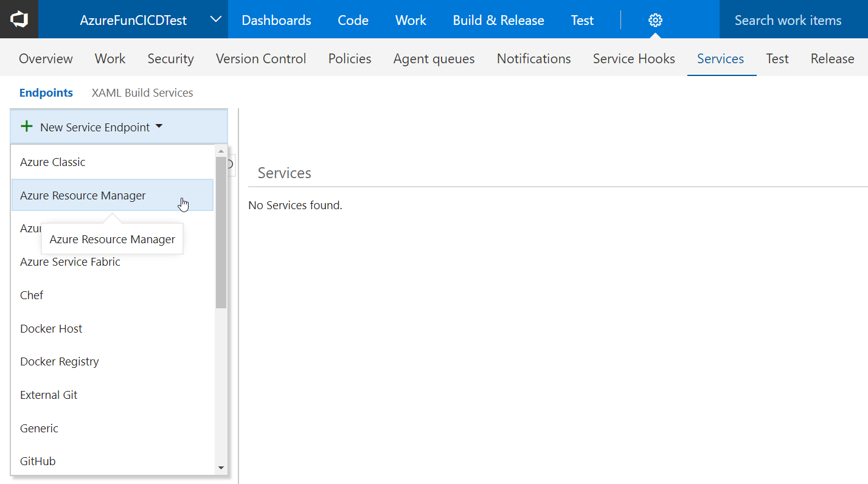Click the Visual Studio Team Services logo

tap(19, 19)
